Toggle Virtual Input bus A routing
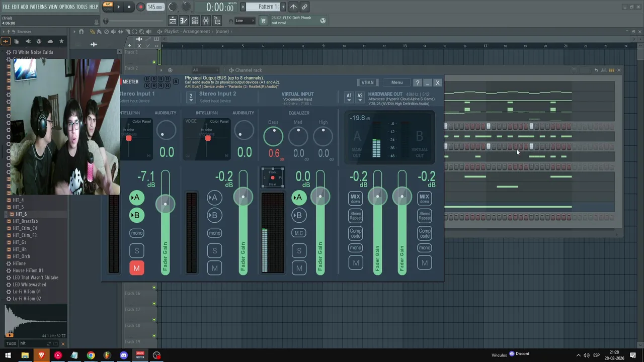The image size is (644, 362). pos(299,198)
